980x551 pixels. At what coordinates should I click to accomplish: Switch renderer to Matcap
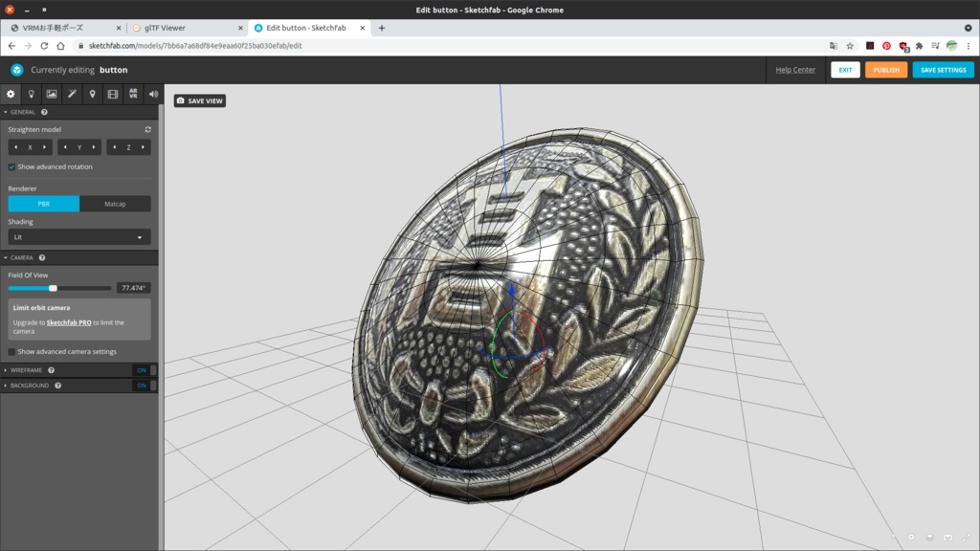tap(115, 204)
